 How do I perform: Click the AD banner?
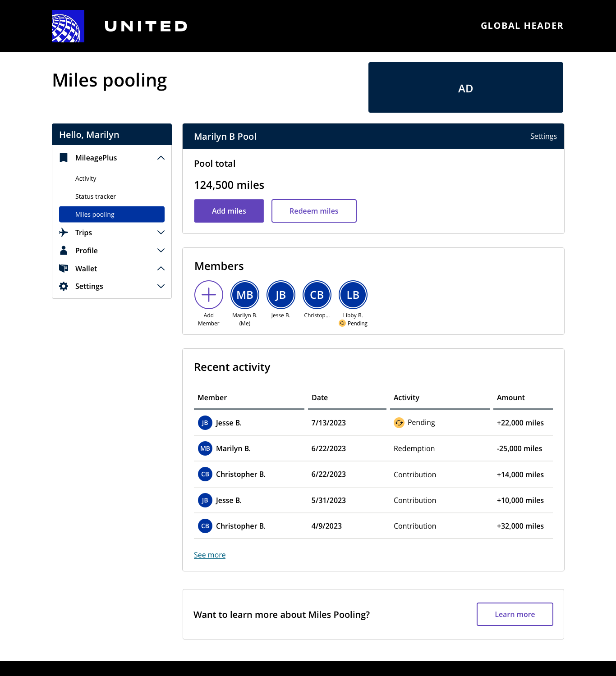[x=465, y=87]
